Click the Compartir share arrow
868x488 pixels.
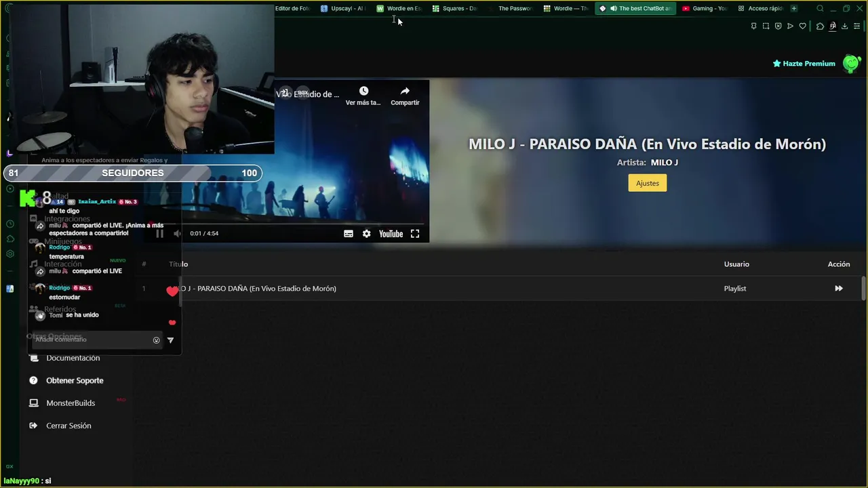point(405,91)
